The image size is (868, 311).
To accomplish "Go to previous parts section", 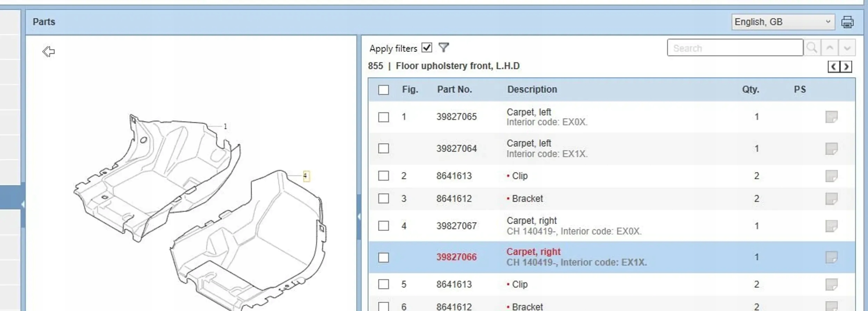I will coord(834,66).
